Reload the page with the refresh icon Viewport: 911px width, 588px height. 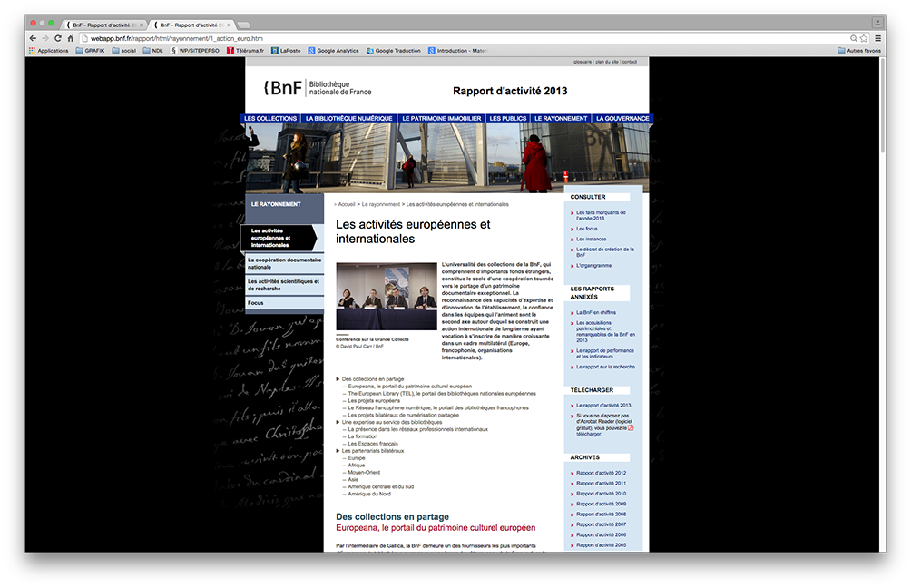coord(58,38)
